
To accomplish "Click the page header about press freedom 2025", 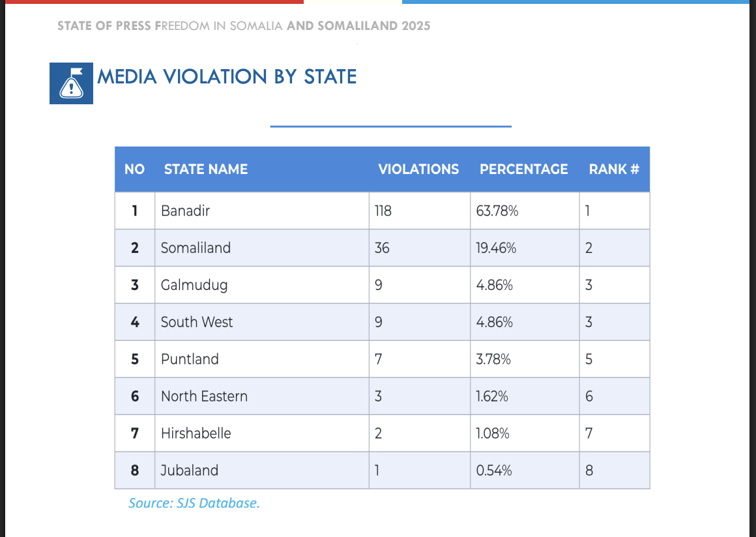I will pyautogui.click(x=244, y=26).
